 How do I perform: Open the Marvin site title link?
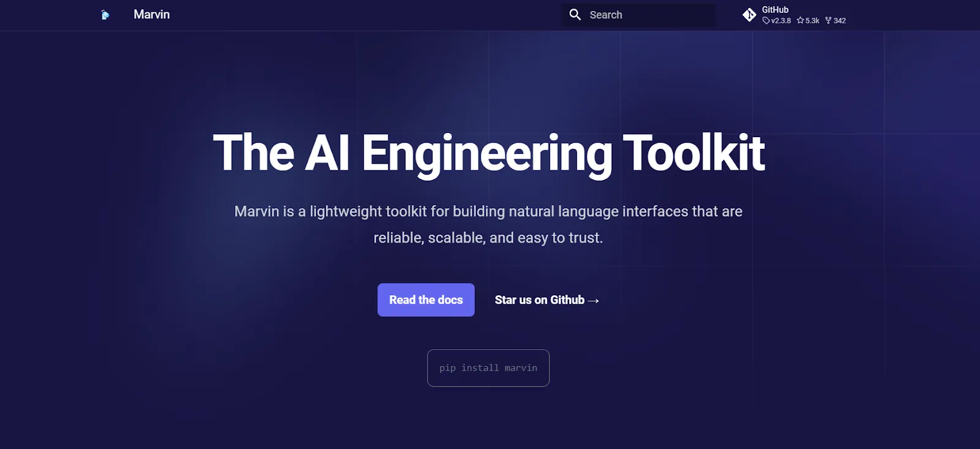[x=151, y=15]
